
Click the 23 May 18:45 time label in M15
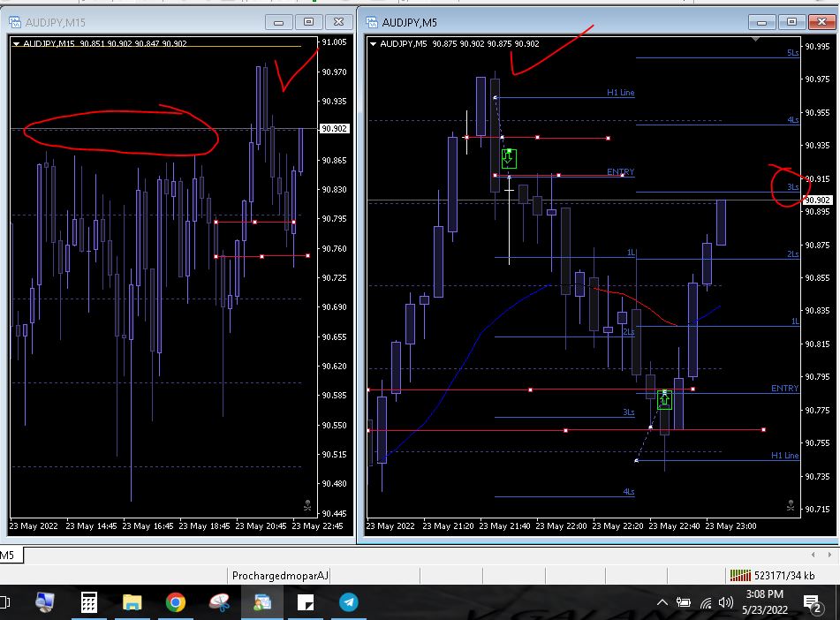click(x=204, y=525)
